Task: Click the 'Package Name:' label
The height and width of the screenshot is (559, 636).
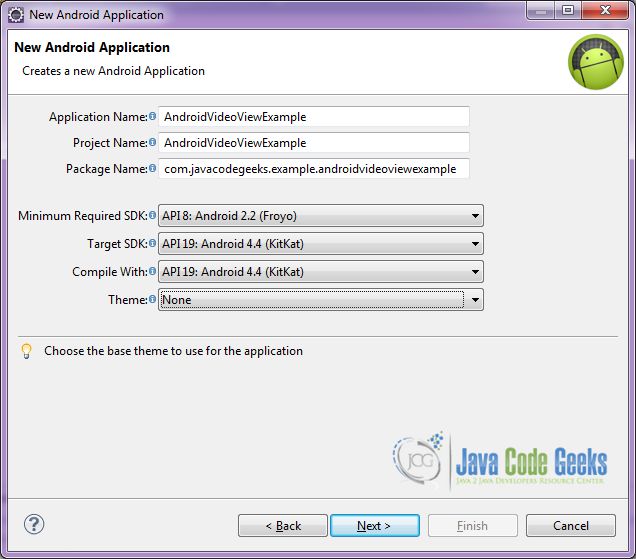Action: tap(107, 169)
